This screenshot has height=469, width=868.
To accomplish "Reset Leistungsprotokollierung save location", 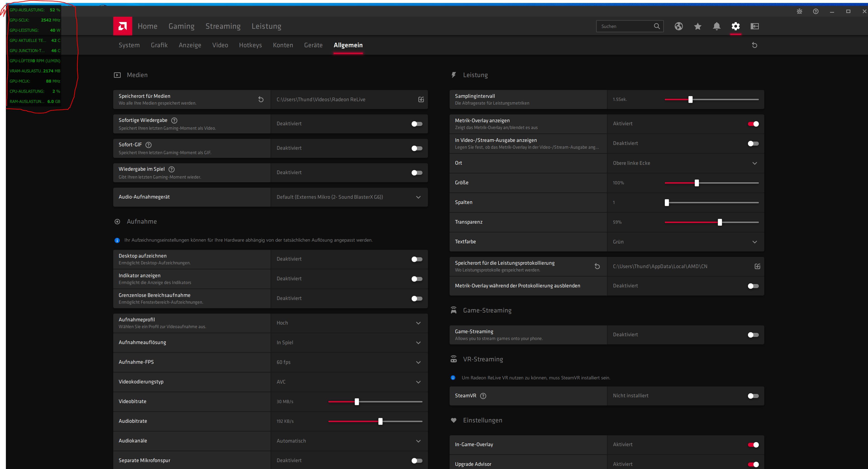I will [x=597, y=266].
